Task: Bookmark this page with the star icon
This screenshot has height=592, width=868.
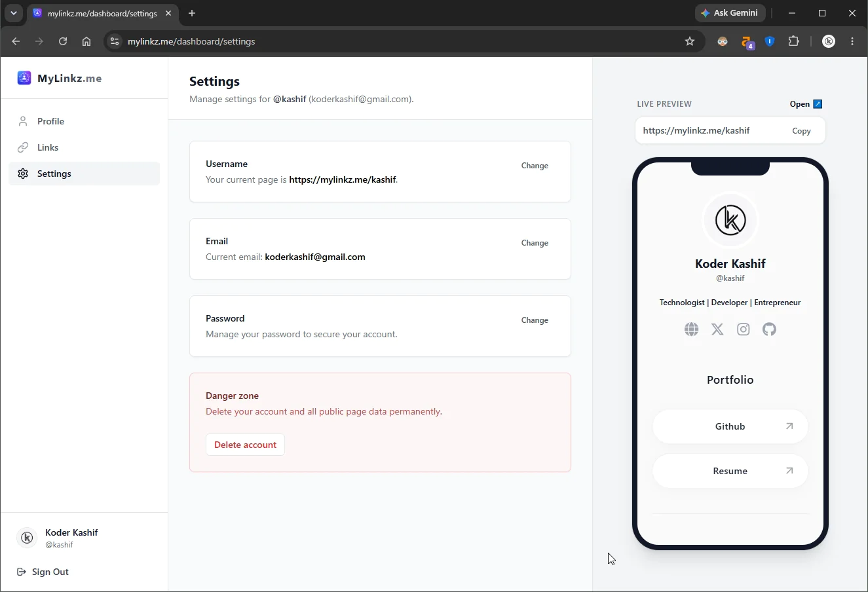Action: click(x=690, y=41)
